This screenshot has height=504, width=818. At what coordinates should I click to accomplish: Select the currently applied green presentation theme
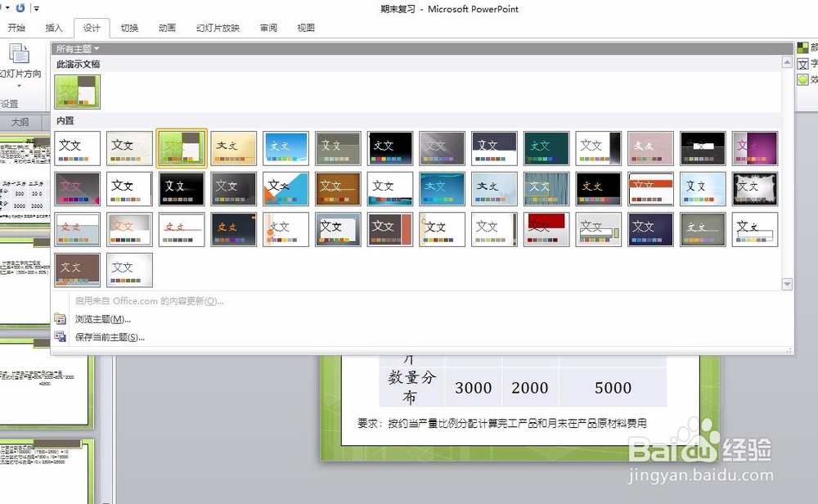(x=77, y=90)
